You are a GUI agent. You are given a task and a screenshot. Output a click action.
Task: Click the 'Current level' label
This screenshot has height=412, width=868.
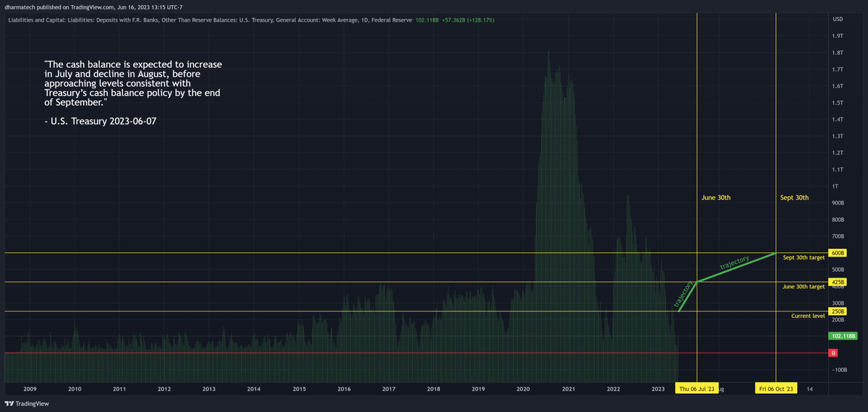(808, 316)
